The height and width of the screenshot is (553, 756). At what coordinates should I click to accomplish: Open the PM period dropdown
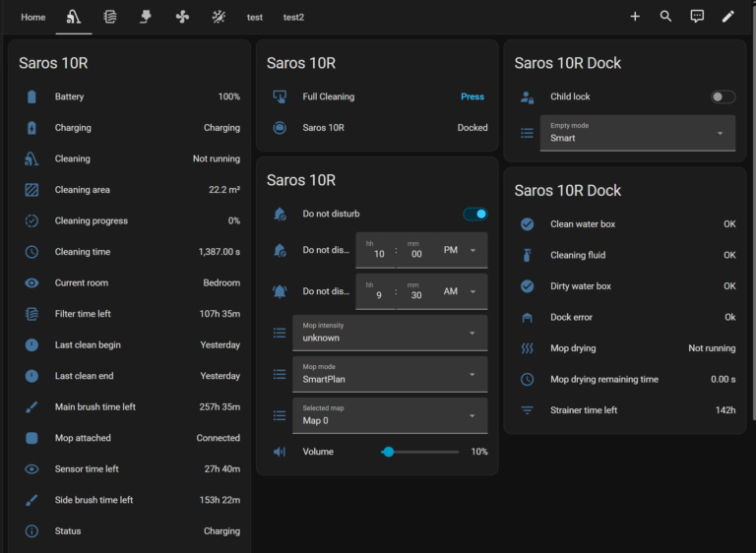pyautogui.click(x=460, y=250)
